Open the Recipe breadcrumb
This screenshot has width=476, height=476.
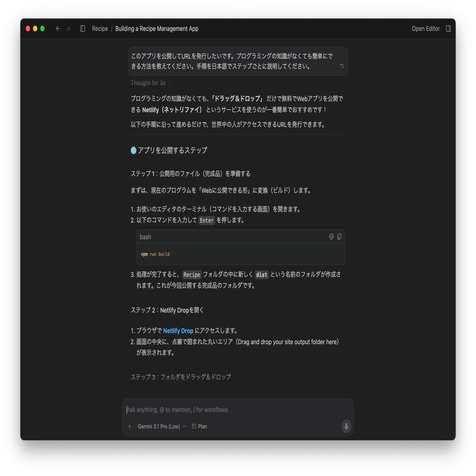[x=100, y=28]
